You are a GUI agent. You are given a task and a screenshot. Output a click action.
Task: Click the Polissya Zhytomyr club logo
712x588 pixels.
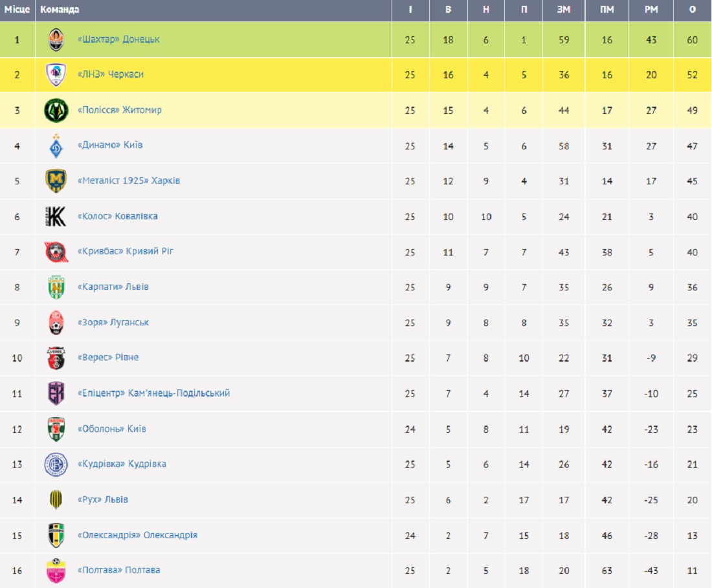(56, 111)
